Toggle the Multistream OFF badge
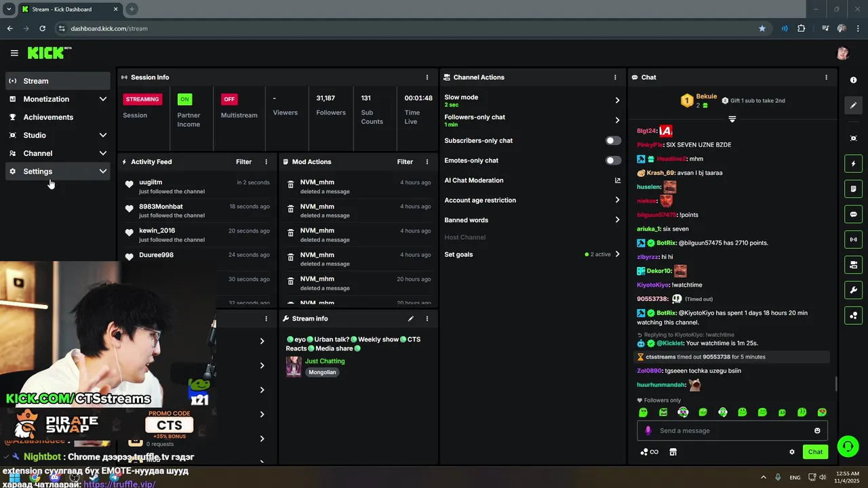This screenshot has width=868, height=488. pos(229,99)
